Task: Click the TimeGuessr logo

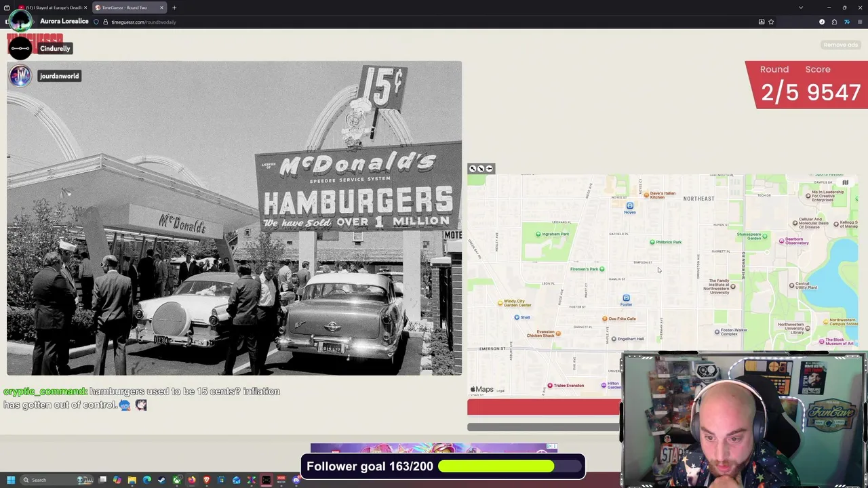Action: tap(35, 45)
